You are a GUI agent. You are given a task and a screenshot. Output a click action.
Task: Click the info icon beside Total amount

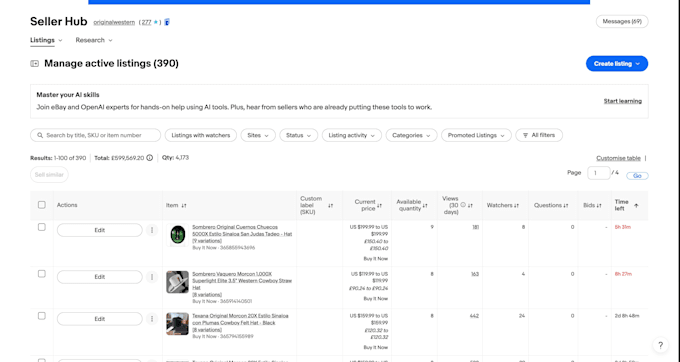tap(150, 158)
